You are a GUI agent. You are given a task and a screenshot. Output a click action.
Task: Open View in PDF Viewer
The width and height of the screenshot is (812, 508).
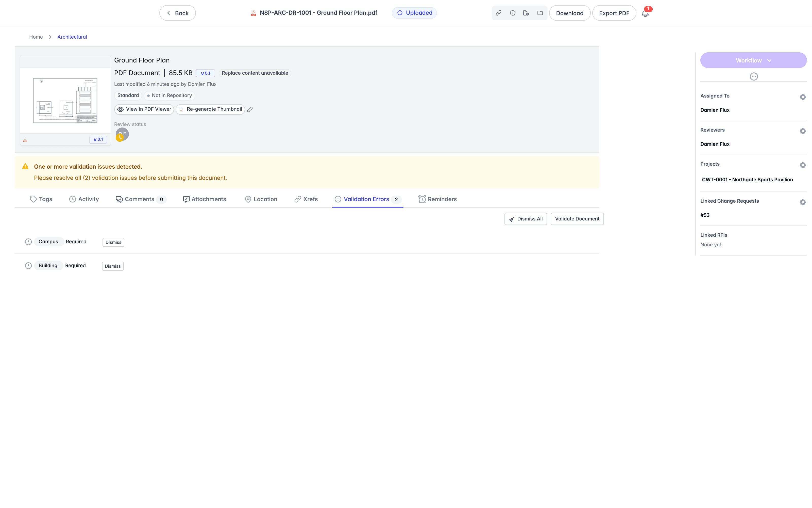[x=144, y=109]
